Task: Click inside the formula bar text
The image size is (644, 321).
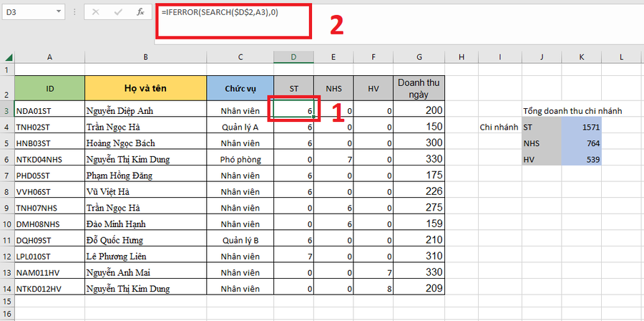Action: [x=220, y=12]
